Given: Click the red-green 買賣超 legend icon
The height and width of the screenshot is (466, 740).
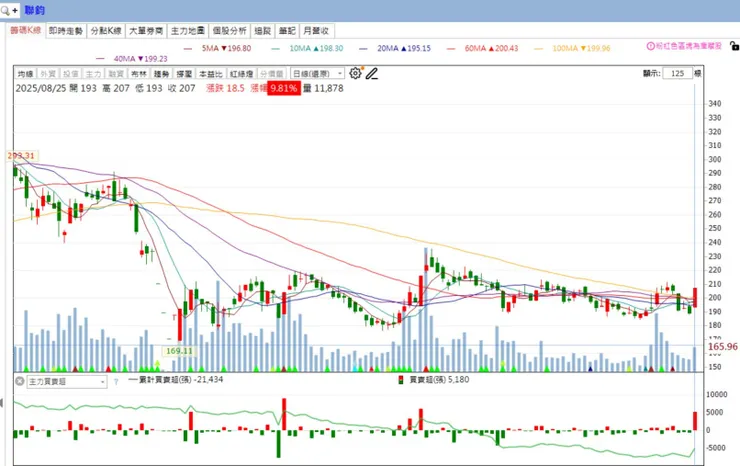Looking at the screenshot, I should coord(401,380).
